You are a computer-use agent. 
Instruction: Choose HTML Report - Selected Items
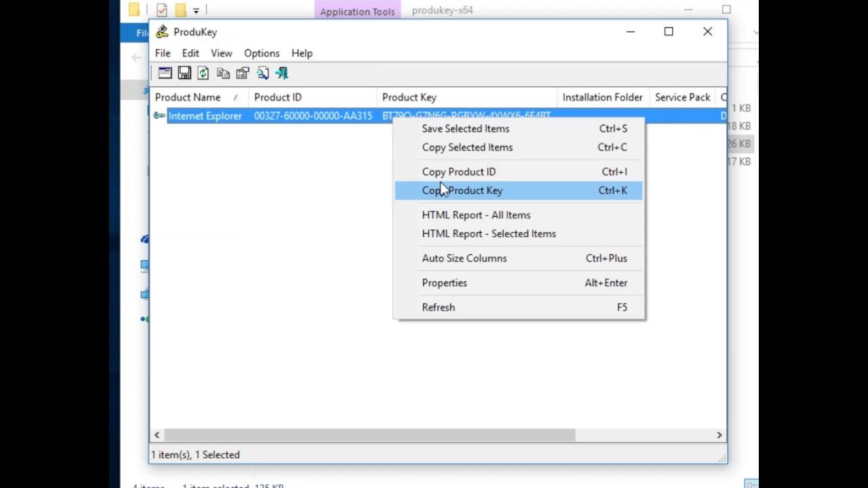519,234
